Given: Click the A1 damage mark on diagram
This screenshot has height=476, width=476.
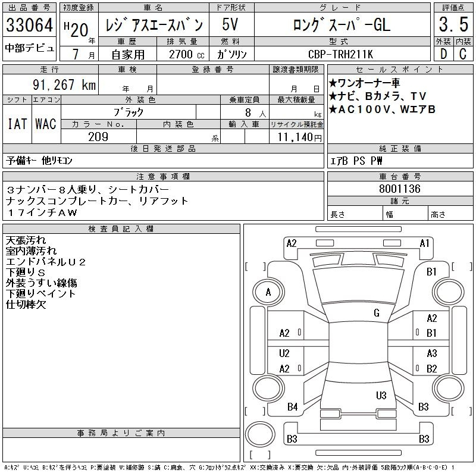Looking at the screenshot, I should tap(424, 243).
